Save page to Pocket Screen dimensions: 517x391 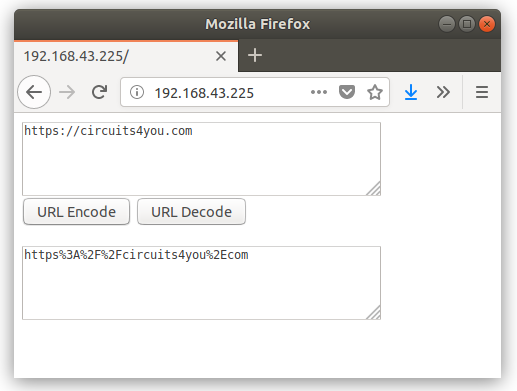[x=347, y=92]
